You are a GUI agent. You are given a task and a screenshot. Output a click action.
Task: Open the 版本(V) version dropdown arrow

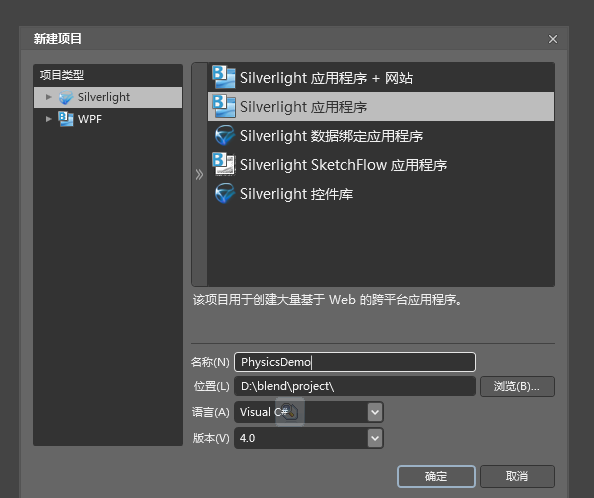click(375, 438)
